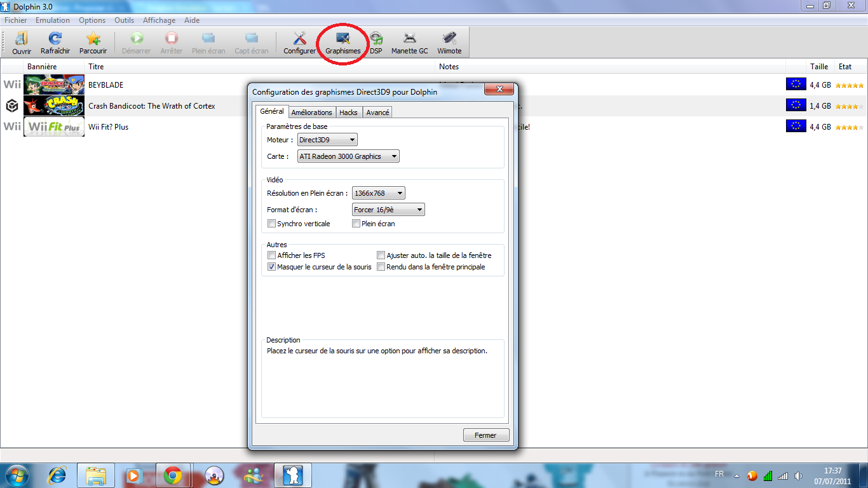
Task: Open the Fichier menu
Action: point(16,20)
